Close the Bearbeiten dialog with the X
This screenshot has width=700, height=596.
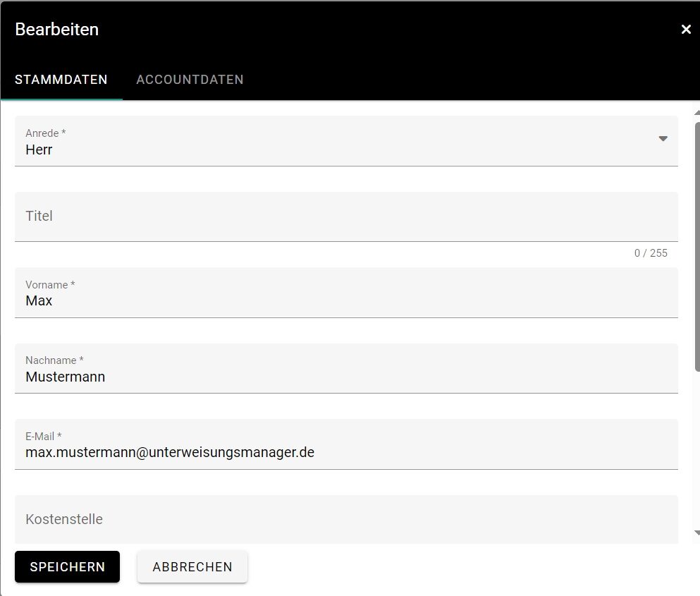click(x=686, y=30)
